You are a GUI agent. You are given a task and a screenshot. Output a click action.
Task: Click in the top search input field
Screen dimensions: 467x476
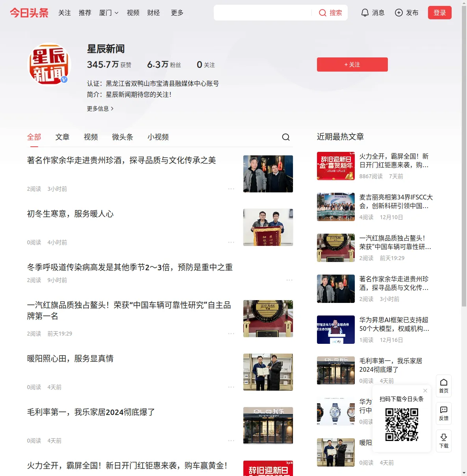click(263, 13)
